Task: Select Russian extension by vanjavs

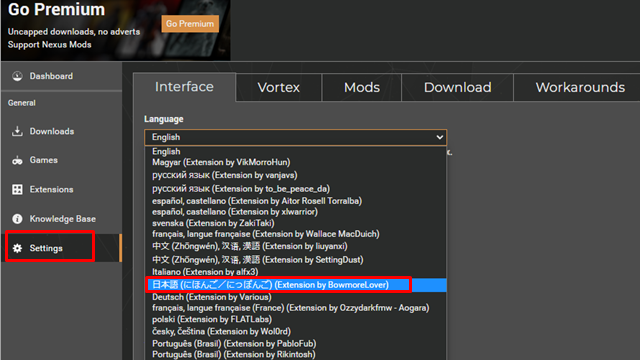Action: pyautogui.click(x=296, y=175)
